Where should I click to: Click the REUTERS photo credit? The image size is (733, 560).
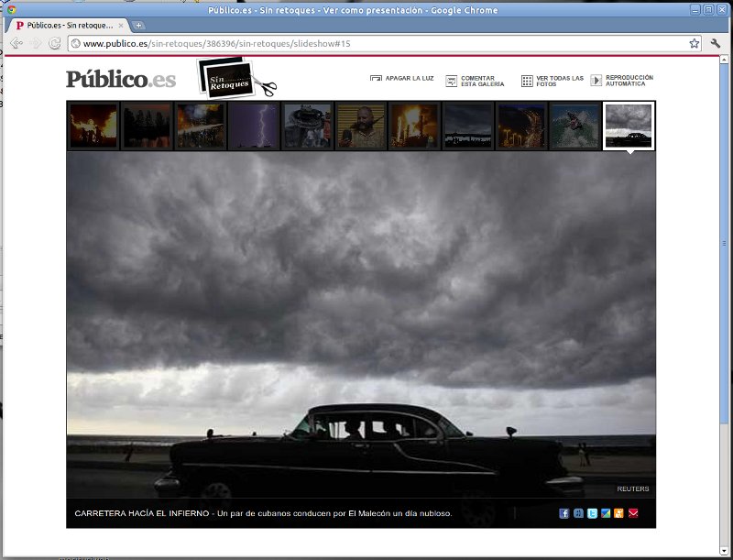tap(633, 489)
